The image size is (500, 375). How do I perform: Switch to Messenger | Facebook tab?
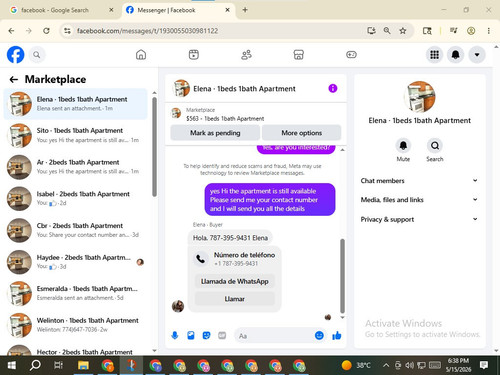coord(178,10)
